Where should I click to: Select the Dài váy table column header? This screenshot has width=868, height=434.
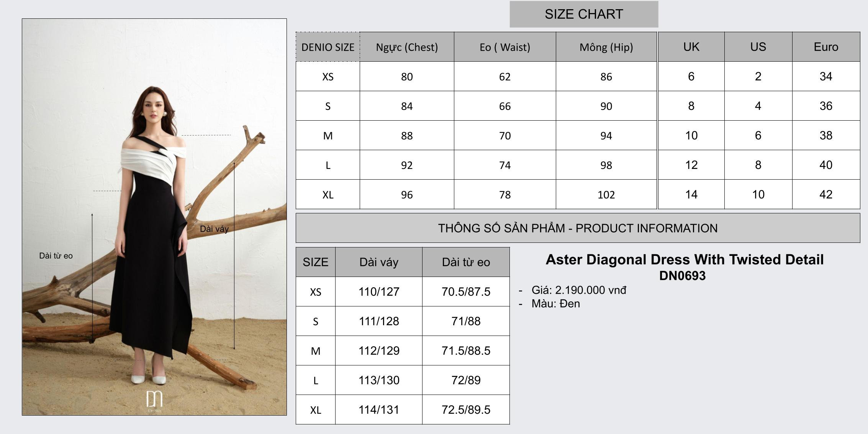click(379, 262)
